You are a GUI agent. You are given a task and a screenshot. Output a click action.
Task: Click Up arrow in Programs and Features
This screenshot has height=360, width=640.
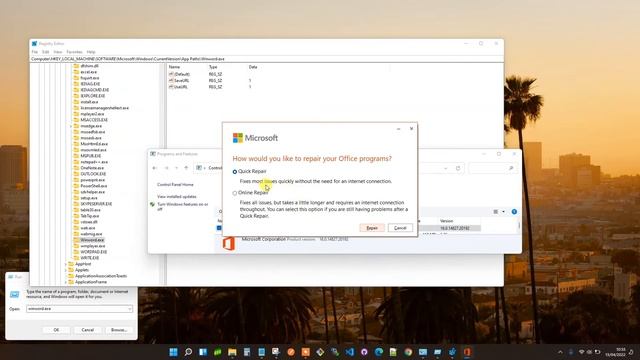pyautogui.click(x=186, y=168)
